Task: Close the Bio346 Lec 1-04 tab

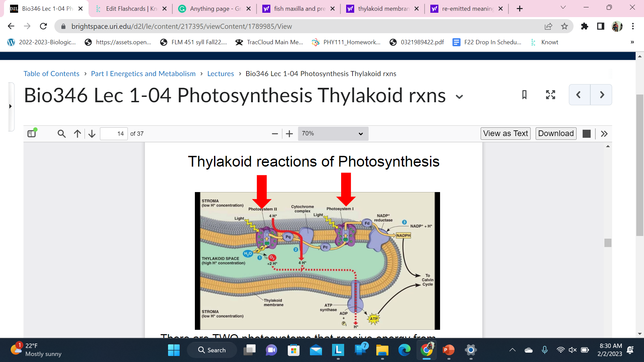Action: coord(80,9)
